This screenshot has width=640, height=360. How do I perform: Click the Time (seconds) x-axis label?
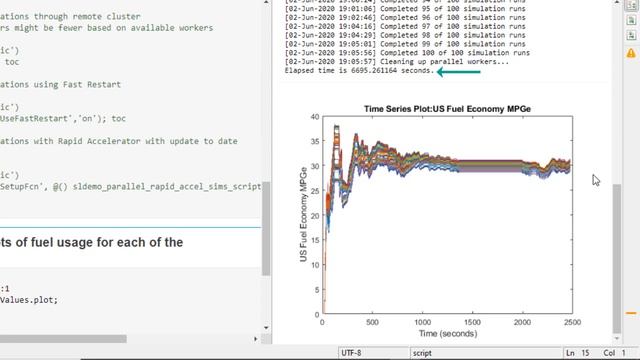coord(448,333)
